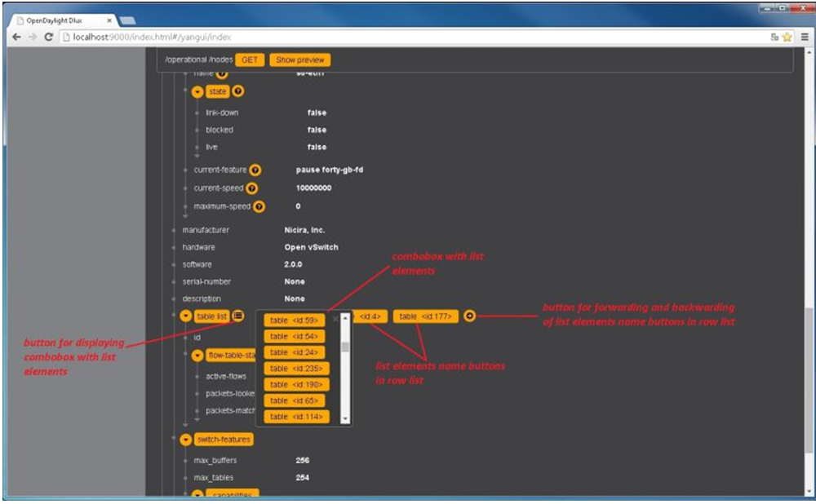
Task: Click the translate icon in the address bar
Action: coord(774,37)
